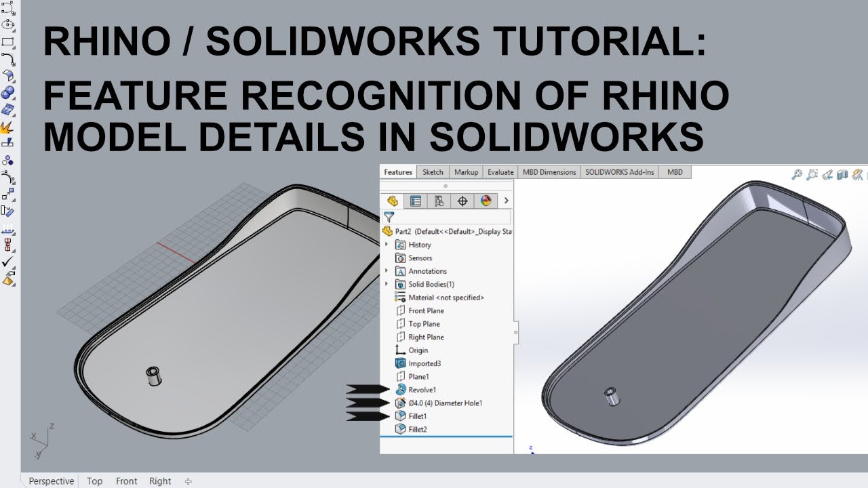
Task: Open the FeatureManager design tree tab icon
Action: click(393, 201)
